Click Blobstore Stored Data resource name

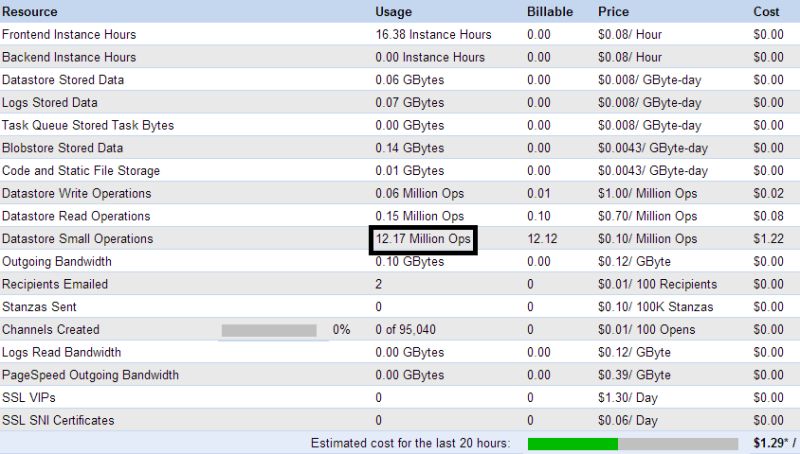(x=62, y=148)
